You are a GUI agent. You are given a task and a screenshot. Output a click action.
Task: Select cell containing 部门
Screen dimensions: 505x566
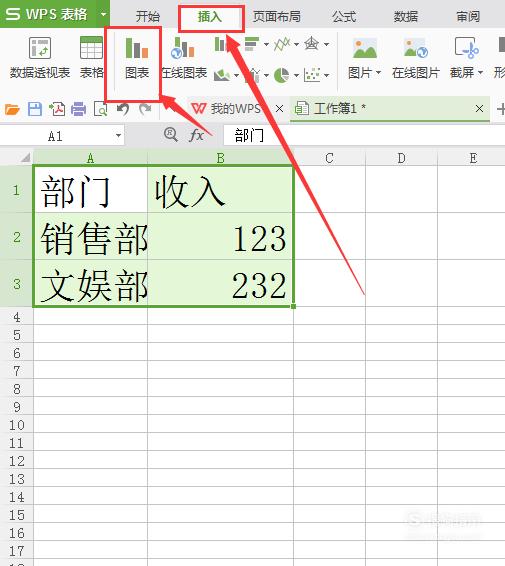click(x=90, y=190)
